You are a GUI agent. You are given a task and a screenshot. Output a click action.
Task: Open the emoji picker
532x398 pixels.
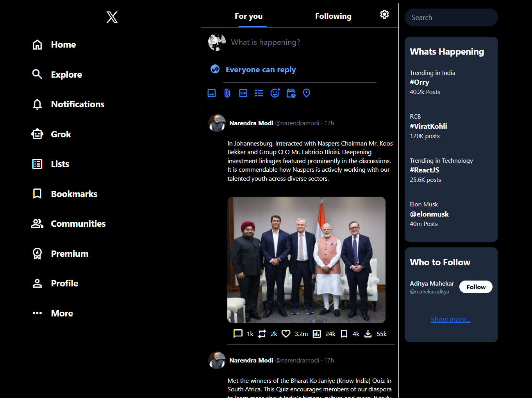275,93
